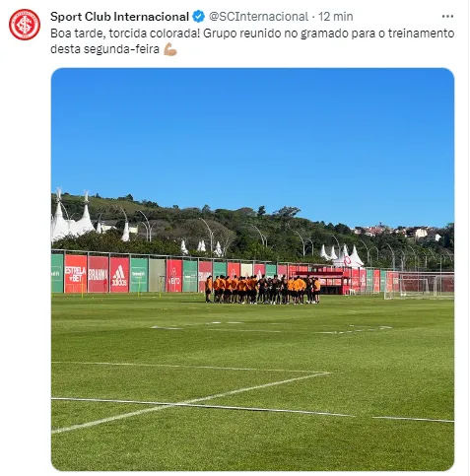Click the red covered bench structure

323,283
